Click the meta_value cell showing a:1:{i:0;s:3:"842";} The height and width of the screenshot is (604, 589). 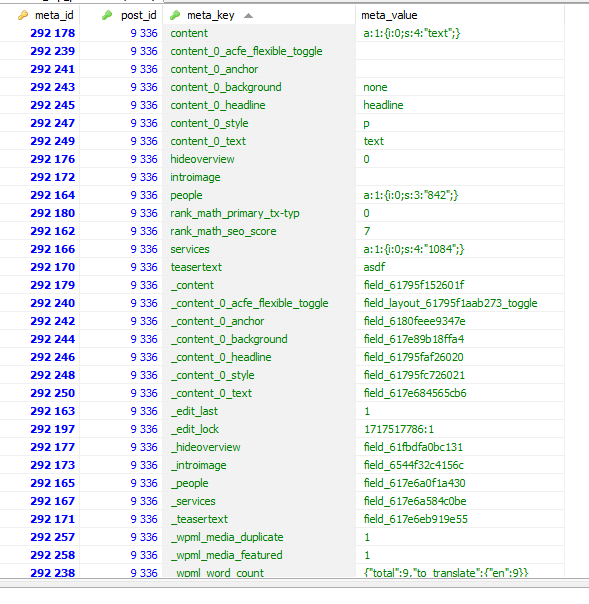pos(460,195)
